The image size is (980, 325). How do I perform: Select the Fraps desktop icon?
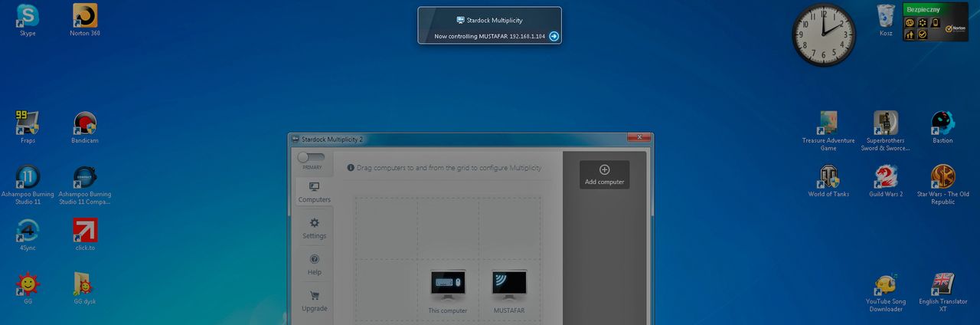coord(28,128)
